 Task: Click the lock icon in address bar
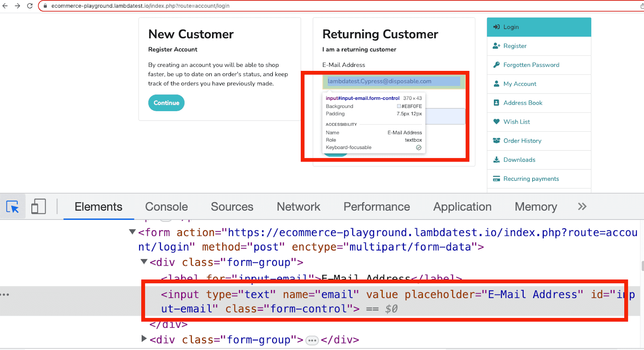tap(45, 6)
